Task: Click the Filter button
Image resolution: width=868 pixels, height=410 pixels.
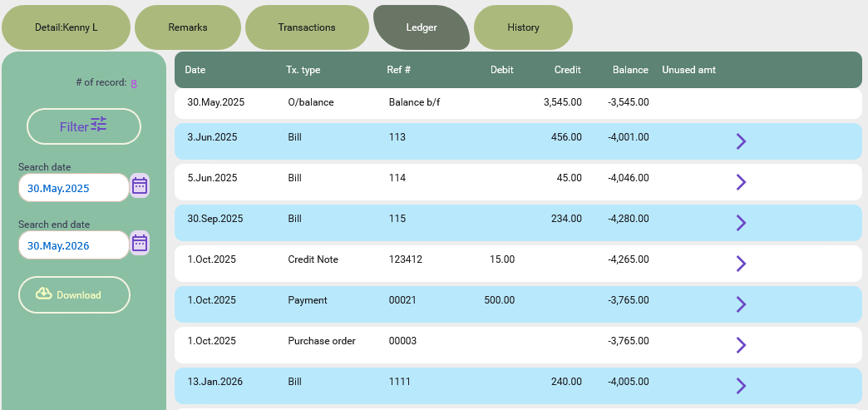Action: (84, 126)
